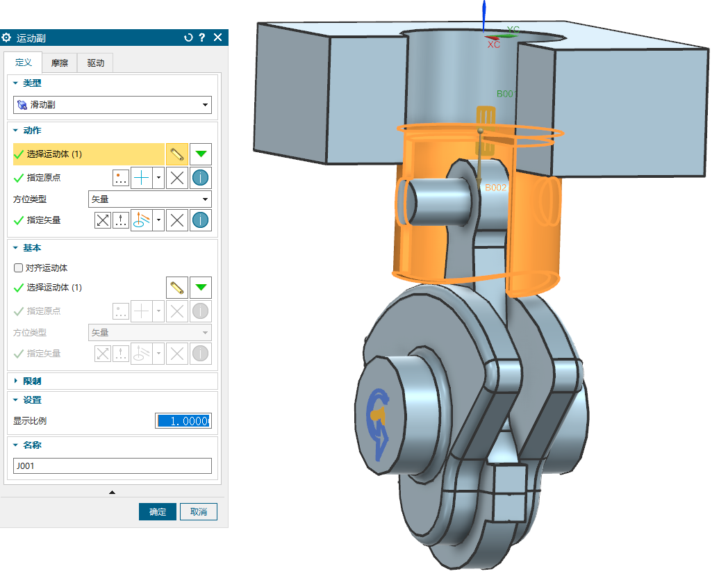
Task: Open help via the question mark icon
Action: pos(202,38)
